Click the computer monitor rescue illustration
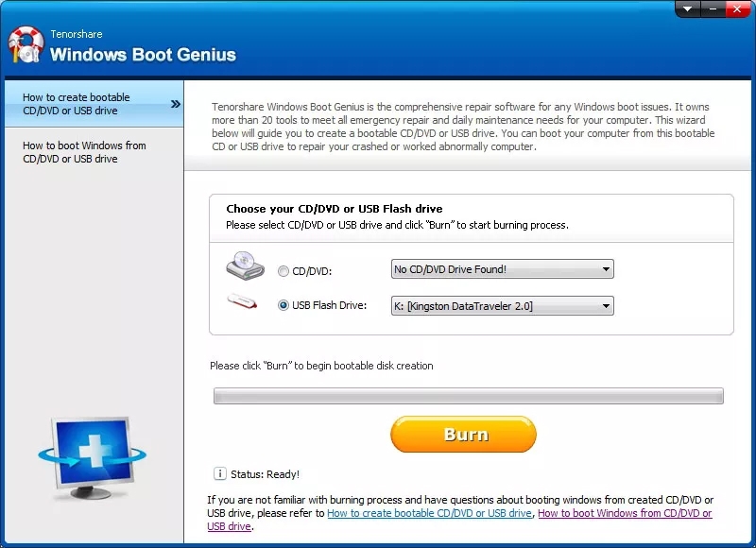This screenshot has height=548, width=756. (92, 457)
